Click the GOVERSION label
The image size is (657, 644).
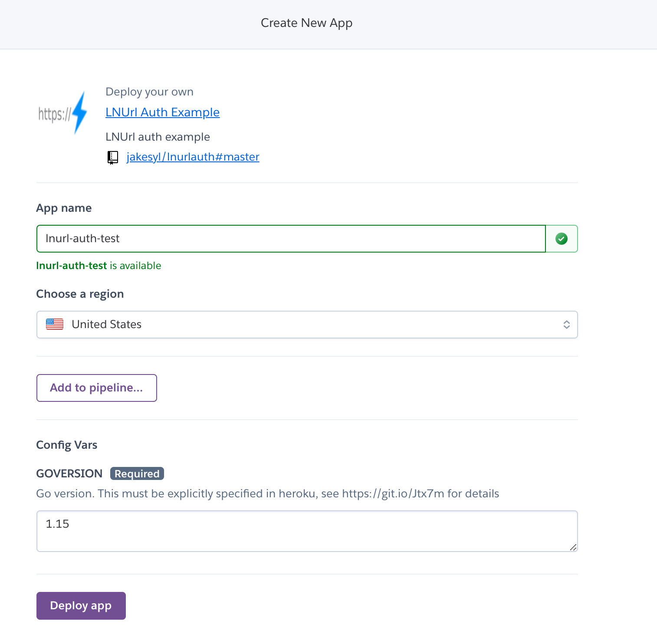[x=69, y=473]
